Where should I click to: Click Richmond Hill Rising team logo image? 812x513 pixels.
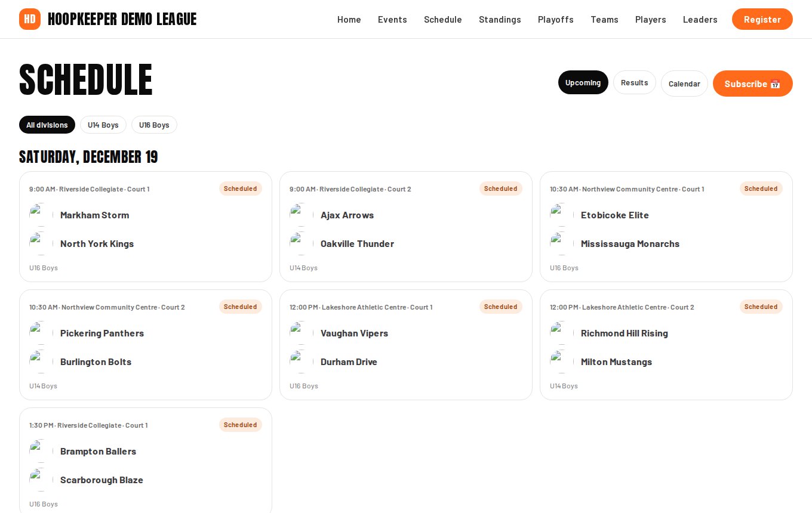click(562, 333)
